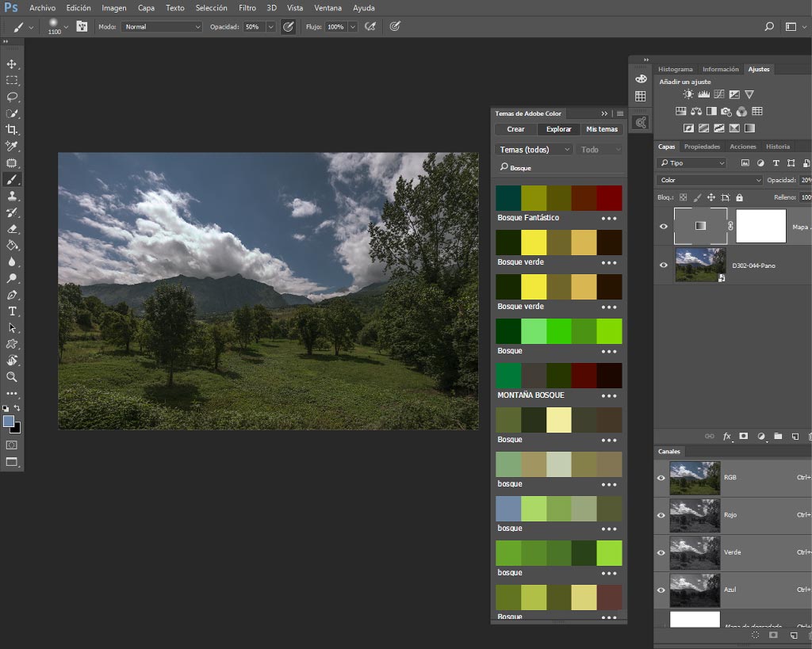
Task: Toggle pressure for opacity button
Action: (289, 26)
